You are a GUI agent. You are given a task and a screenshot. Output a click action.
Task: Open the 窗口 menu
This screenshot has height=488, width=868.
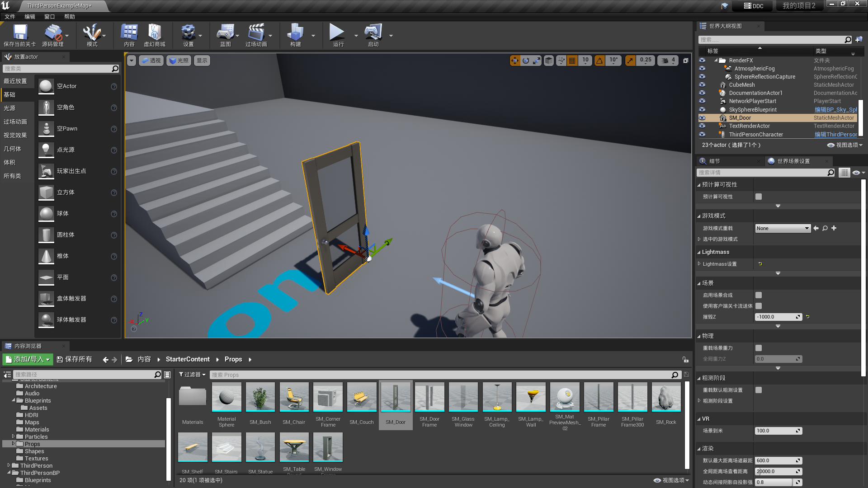(x=50, y=17)
